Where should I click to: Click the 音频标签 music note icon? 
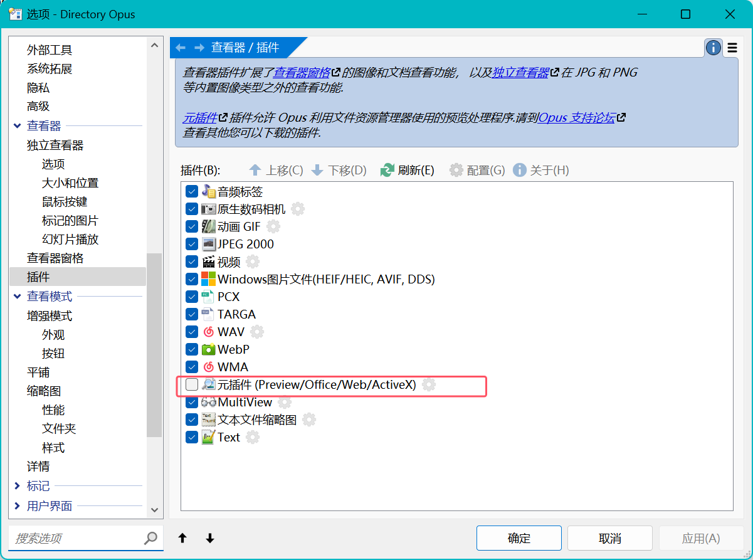(209, 191)
